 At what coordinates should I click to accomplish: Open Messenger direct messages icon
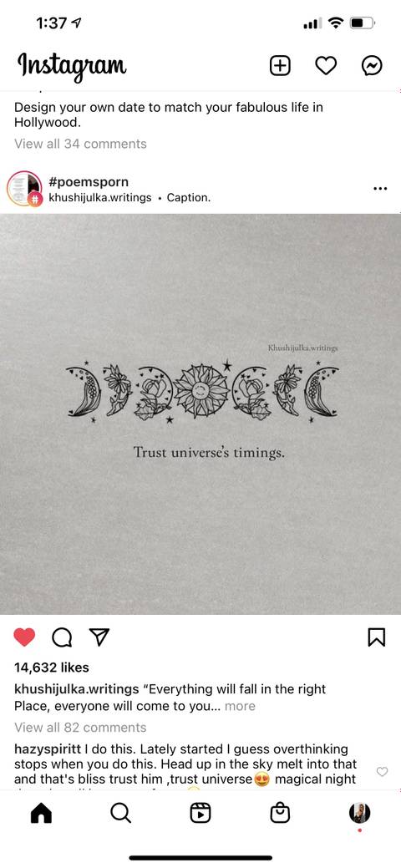372,66
